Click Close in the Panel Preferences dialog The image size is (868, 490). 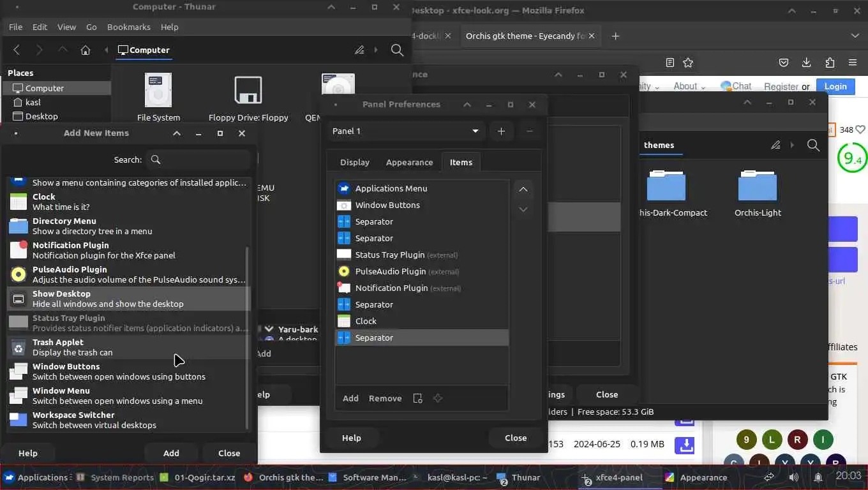coord(516,438)
